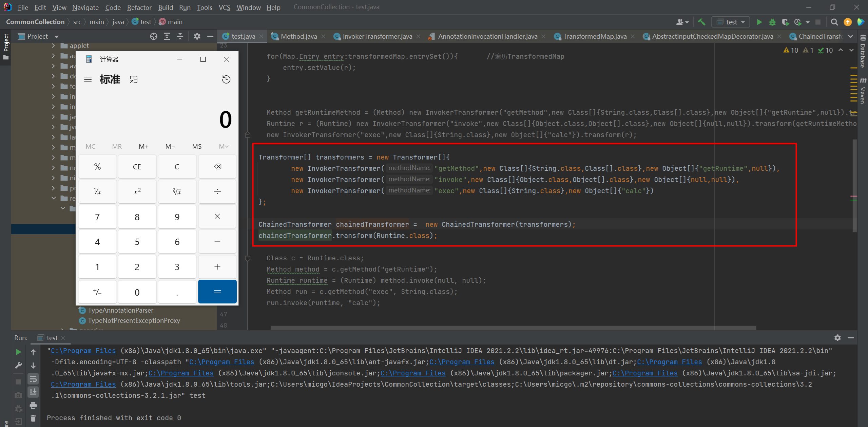Run with coverage from the shield icon
The width and height of the screenshot is (868, 427).
pyautogui.click(x=785, y=22)
